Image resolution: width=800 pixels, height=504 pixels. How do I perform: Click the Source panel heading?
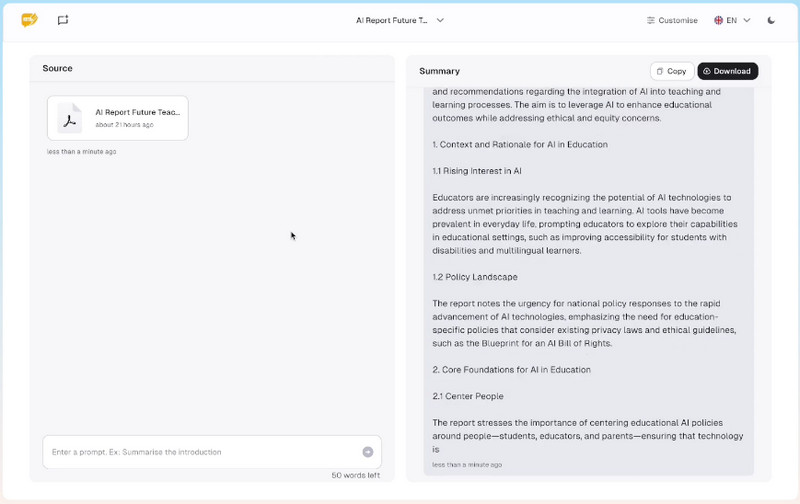(x=57, y=68)
